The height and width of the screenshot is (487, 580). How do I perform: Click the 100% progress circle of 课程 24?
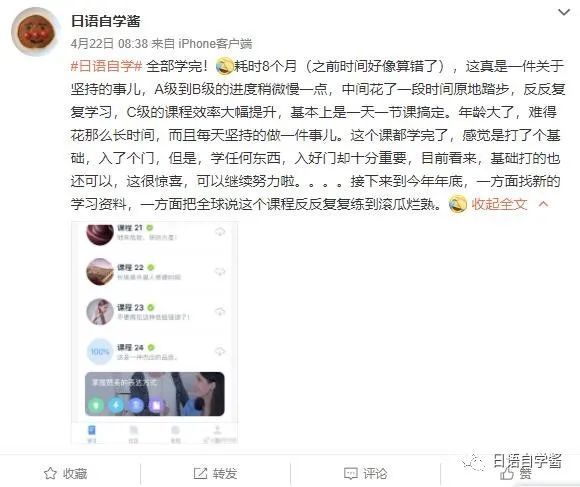(100, 351)
